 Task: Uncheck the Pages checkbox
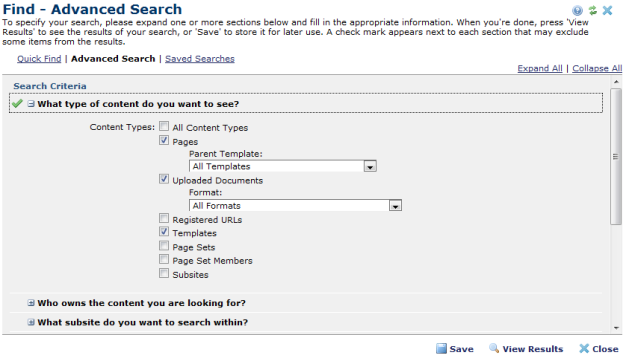(164, 140)
